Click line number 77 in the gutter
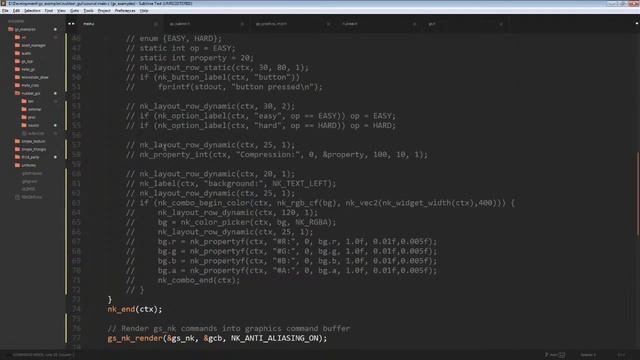640x360 pixels. tap(76, 338)
